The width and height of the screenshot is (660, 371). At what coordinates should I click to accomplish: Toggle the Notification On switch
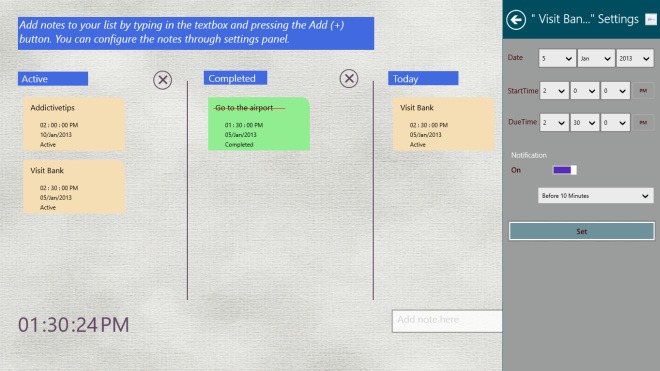coord(564,170)
